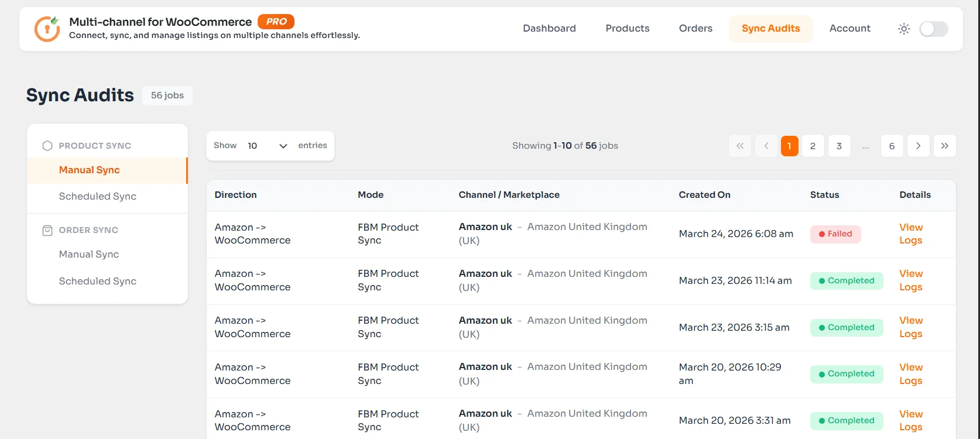The image size is (980, 439).
Task: Click Completed badge for March 20 3:31 am
Action: click(x=847, y=421)
